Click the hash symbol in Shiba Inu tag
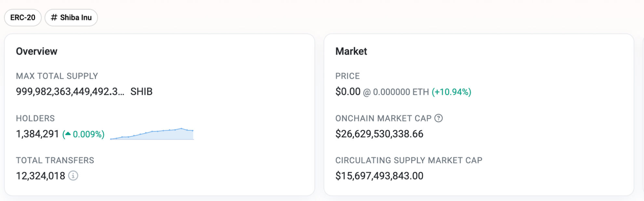Image resolution: width=644 pixels, height=201 pixels. click(54, 18)
